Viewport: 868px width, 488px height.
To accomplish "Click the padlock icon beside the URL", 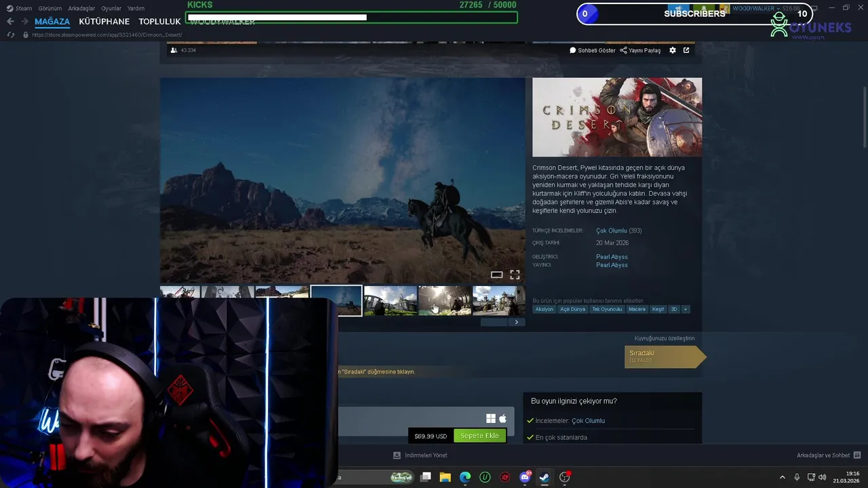I will (x=26, y=35).
